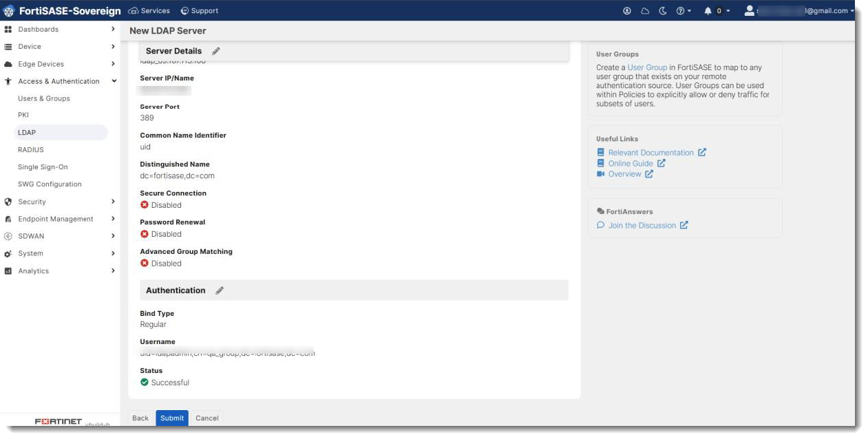Expand the Device menu chevron
This screenshot has height=439, width=868.
[113, 46]
